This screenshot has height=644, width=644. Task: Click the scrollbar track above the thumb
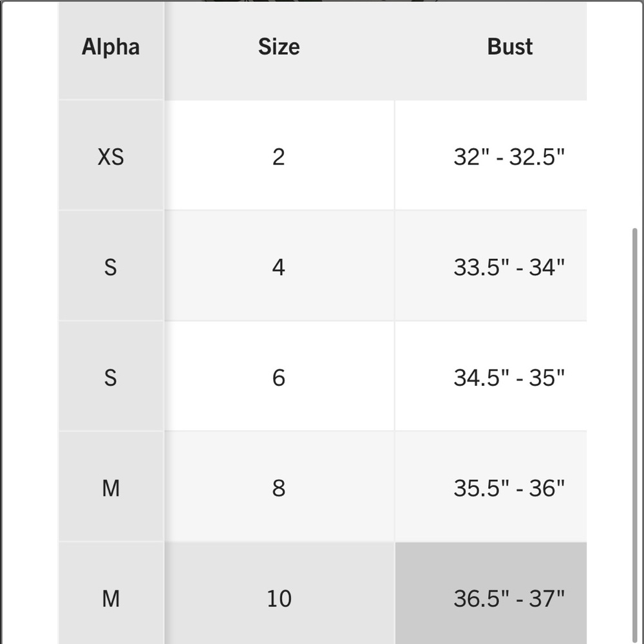click(634, 115)
